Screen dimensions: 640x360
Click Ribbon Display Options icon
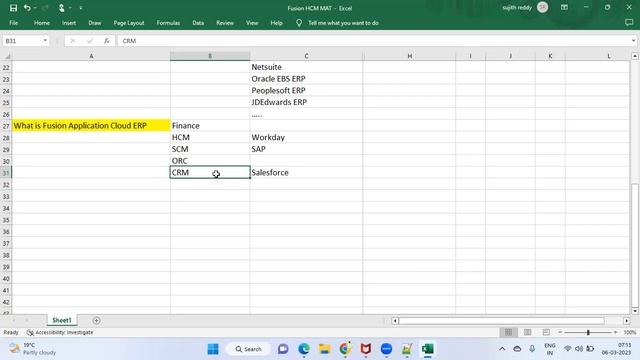[564, 7]
